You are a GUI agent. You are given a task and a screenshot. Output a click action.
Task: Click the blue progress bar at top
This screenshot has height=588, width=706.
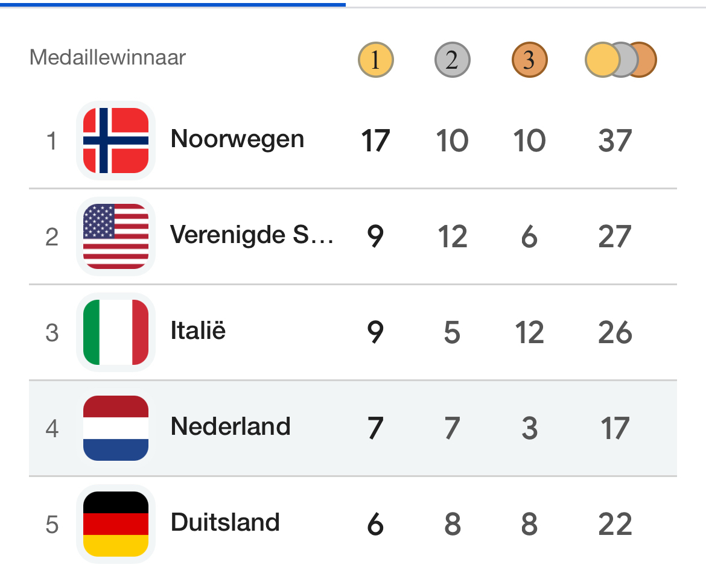(173, 4)
